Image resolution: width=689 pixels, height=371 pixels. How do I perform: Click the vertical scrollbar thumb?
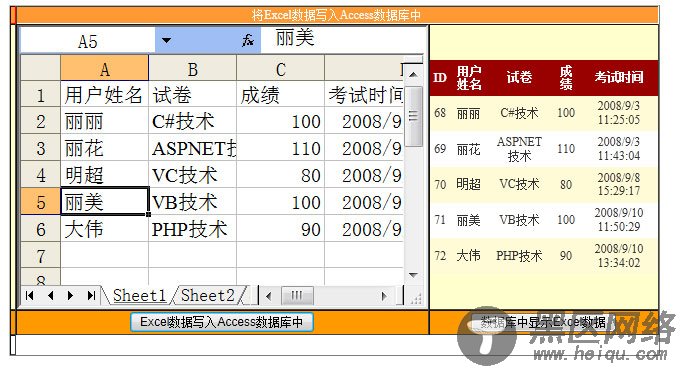click(x=413, y=116)
